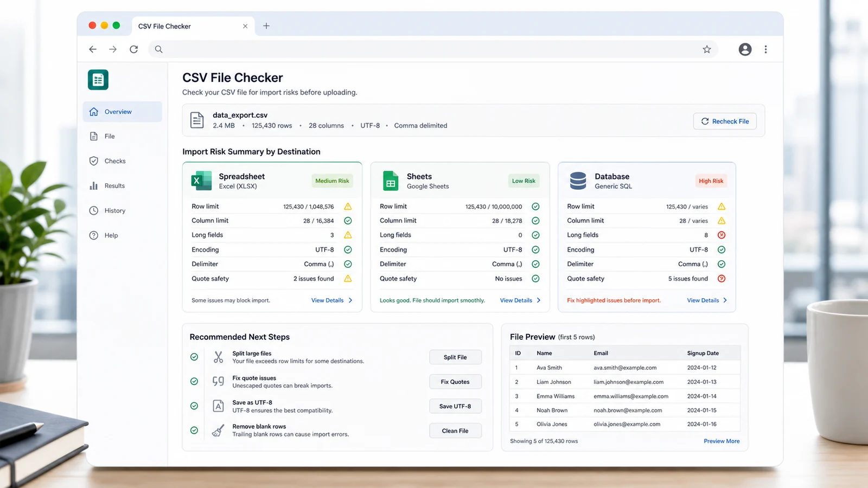Viewport: 868px width, 488px height.
Task: Click the browser address bar
Action: [x=434, y=49]
